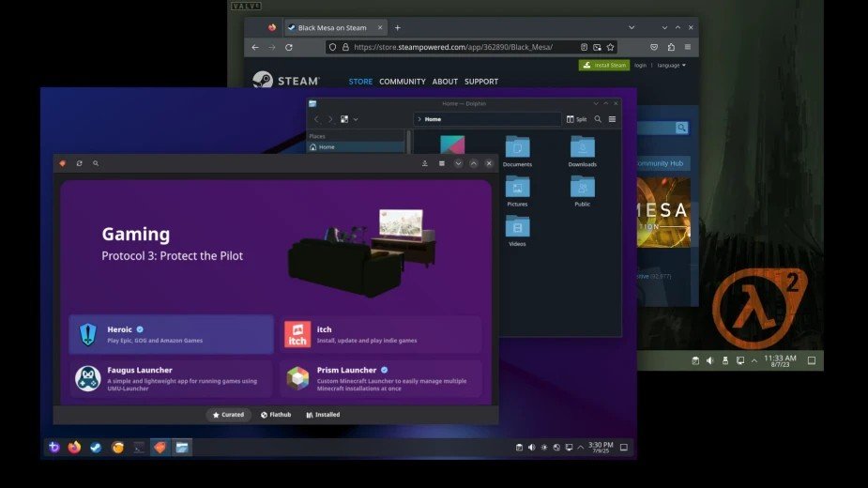Open the Firefox application menu
This screenshot has height=488, width=868.
pyautogui.click(x=688, y=47)
